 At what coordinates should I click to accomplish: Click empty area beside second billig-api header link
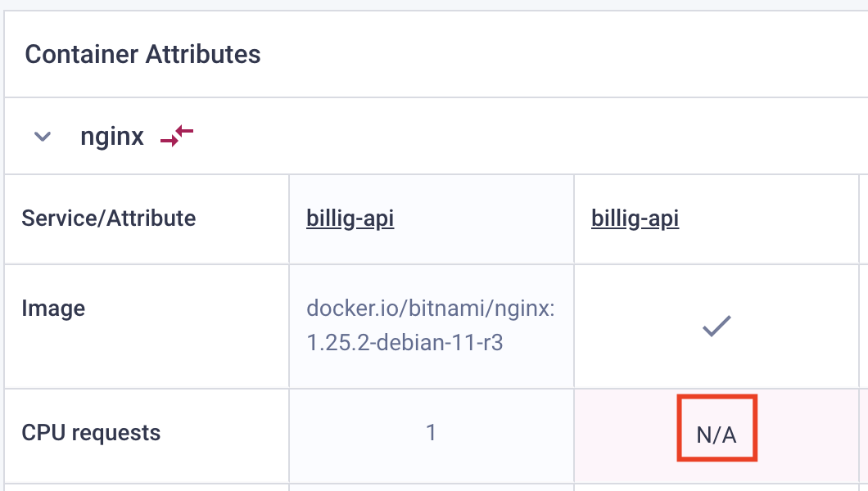click(x=770, y=219)
